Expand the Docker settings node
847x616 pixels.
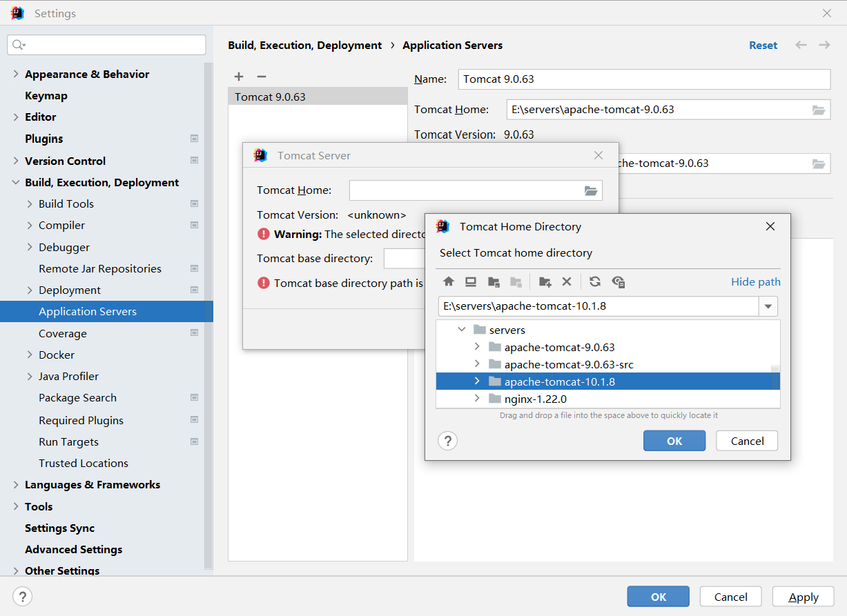tap(29, 355)
